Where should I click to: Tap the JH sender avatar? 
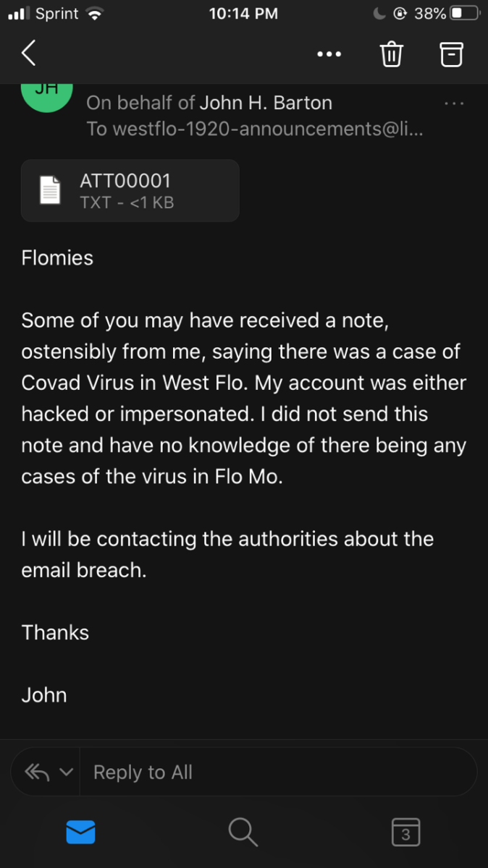coord(47,93)
